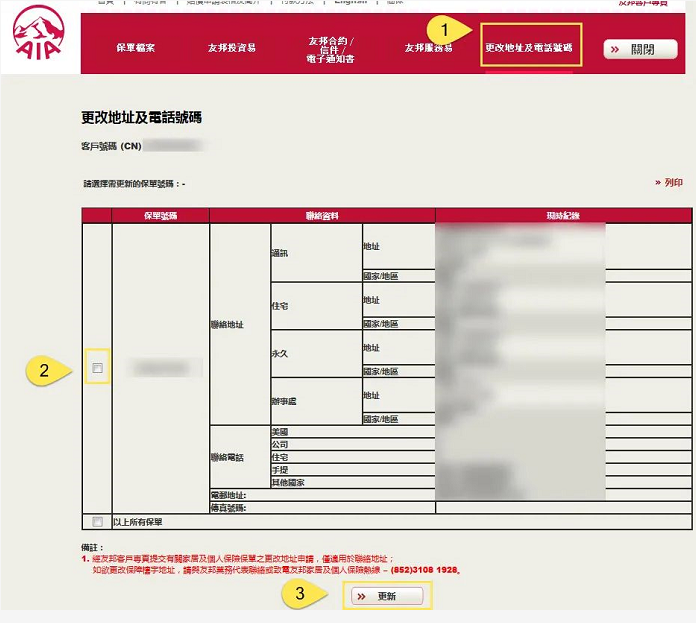Click the 永久 address row label
Image resolution: width=696 pixels, height=623 pixels.
[x=280, y=353]
